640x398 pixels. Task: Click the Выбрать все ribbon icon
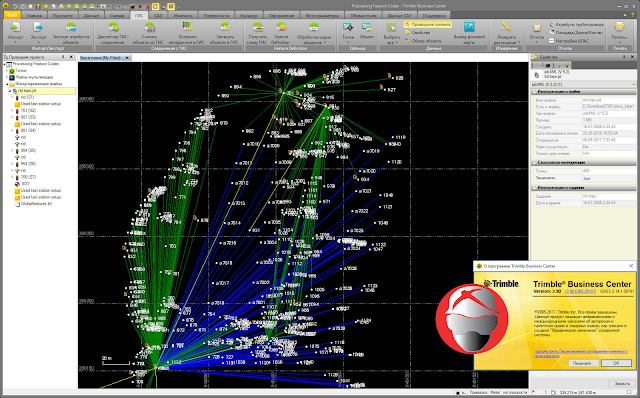pos(391,28)
